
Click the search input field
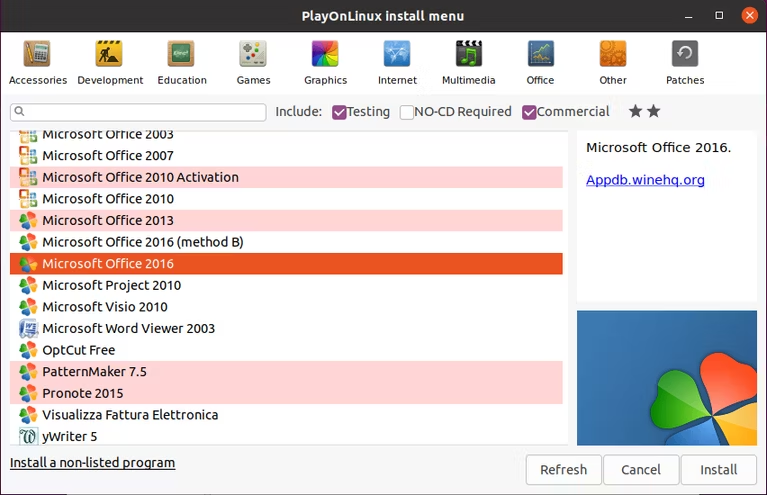click(x=140, y=112)
